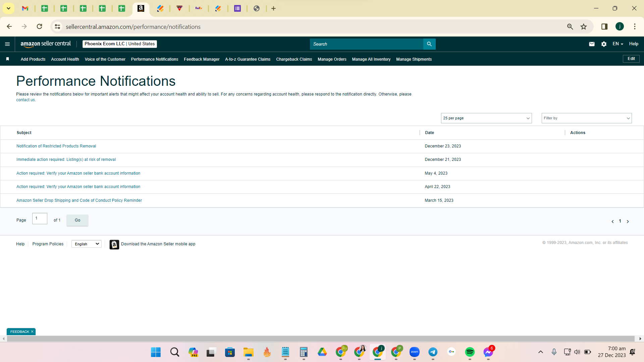This screenshot has height=362, width=644.
Task: Open Google Drive from the taskbar
Action: click(x=322, y=352)
